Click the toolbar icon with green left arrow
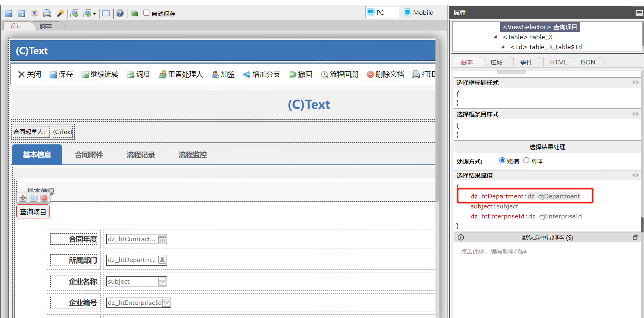Viewport: 644px width, 318px height. [x=87, y=14]
